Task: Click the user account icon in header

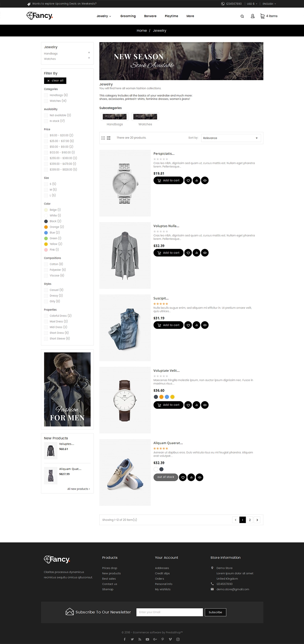Action: click(x=252, y=16)
